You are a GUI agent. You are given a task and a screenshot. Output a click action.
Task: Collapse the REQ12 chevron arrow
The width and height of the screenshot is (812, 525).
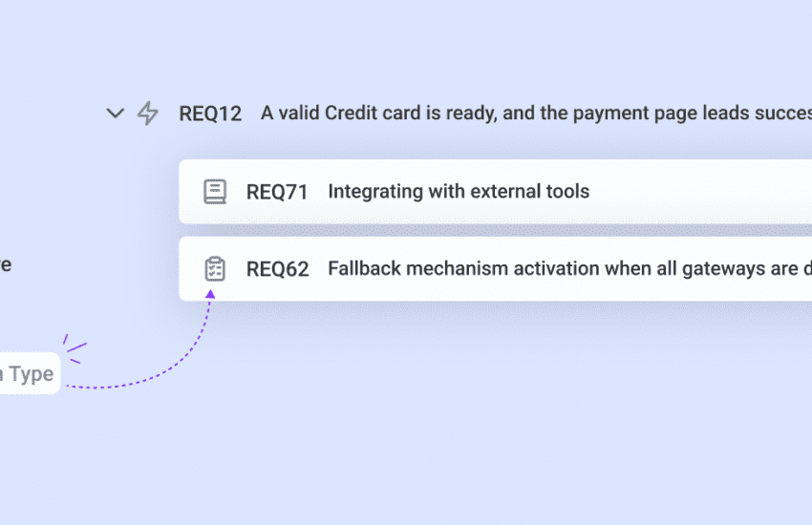(116, 114)
